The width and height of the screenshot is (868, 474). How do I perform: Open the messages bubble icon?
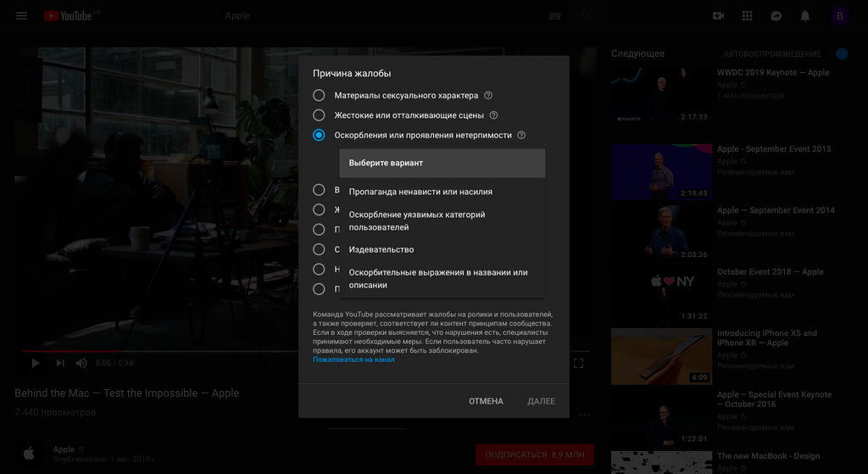(x=776, y=16)
